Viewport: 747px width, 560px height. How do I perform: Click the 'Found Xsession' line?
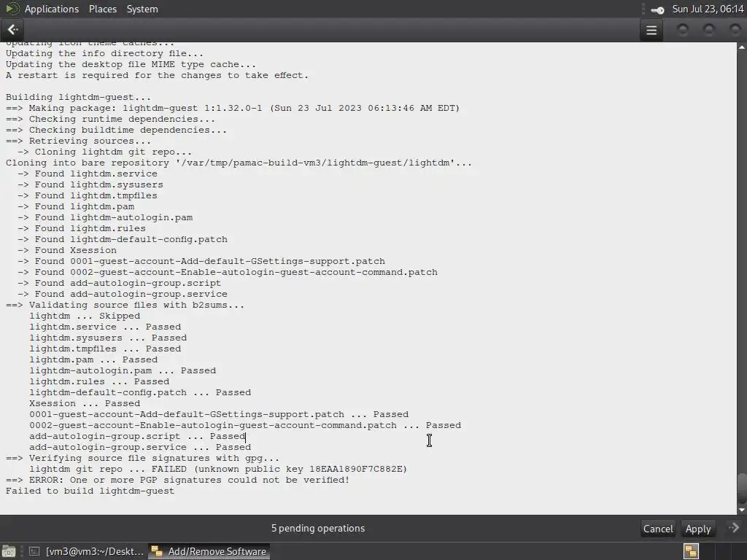pyautogui.click(x=66, y=251)
